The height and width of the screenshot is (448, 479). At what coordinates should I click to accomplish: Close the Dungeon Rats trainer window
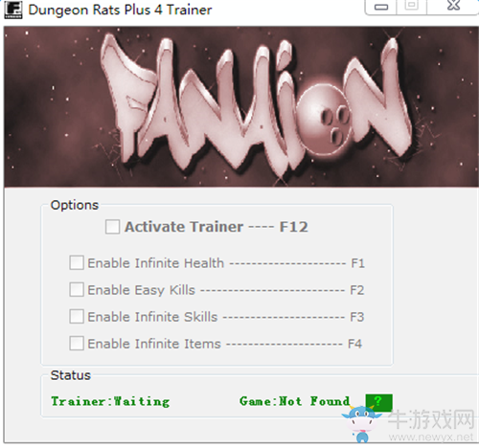click(x=453, y=7)
